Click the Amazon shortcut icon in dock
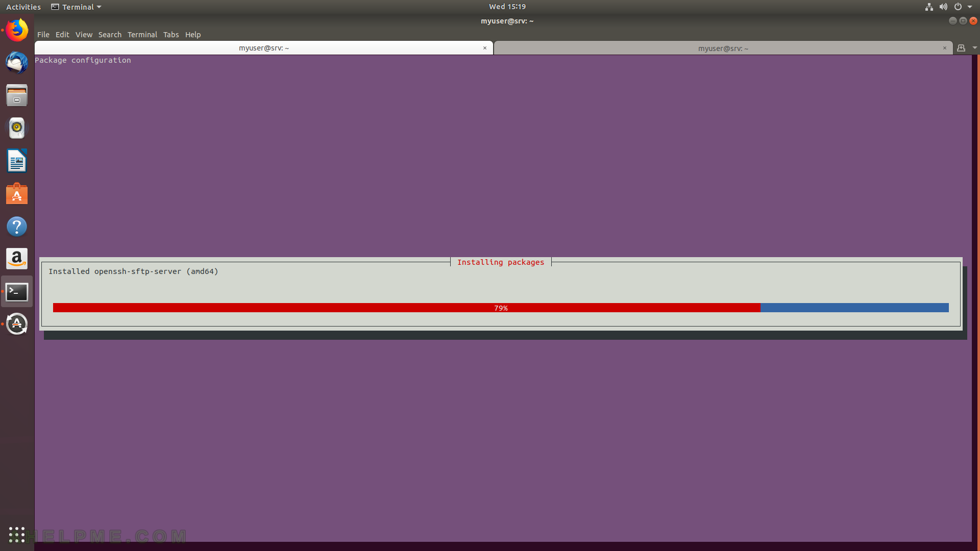Image resolution: width=980 pixels, height=551 pixels. click(x=17, y=258)
